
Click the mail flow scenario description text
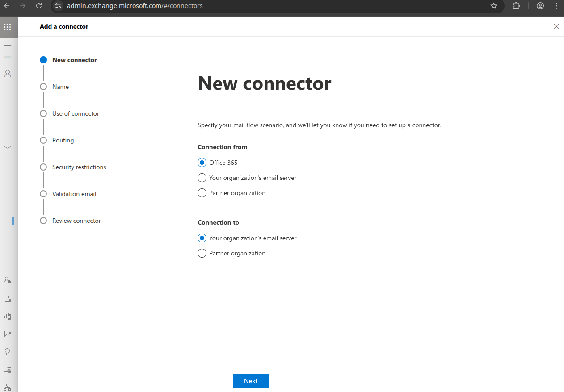319,125
